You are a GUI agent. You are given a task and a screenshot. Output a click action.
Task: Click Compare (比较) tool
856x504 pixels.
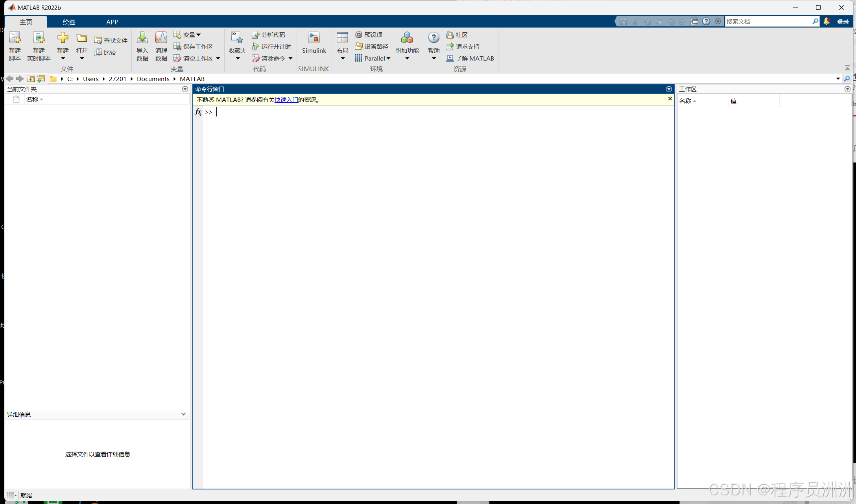pos(105,52)
